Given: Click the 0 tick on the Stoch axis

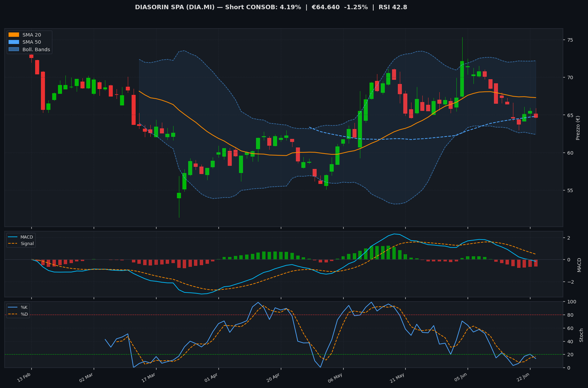Looking at the screenshot, I should (x=568, y=368).
